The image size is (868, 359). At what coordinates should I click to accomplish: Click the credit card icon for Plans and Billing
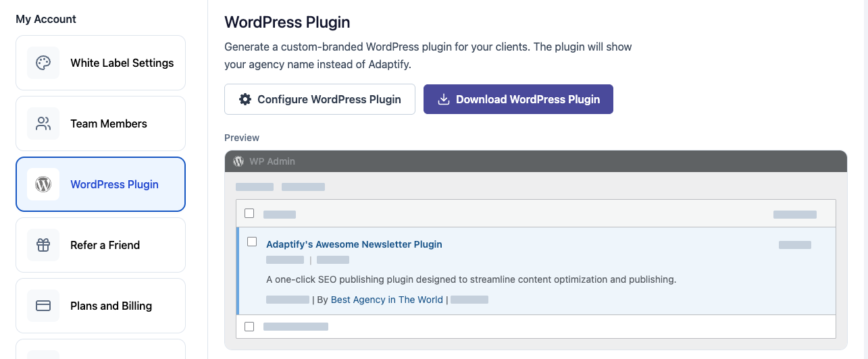[43, 306]
